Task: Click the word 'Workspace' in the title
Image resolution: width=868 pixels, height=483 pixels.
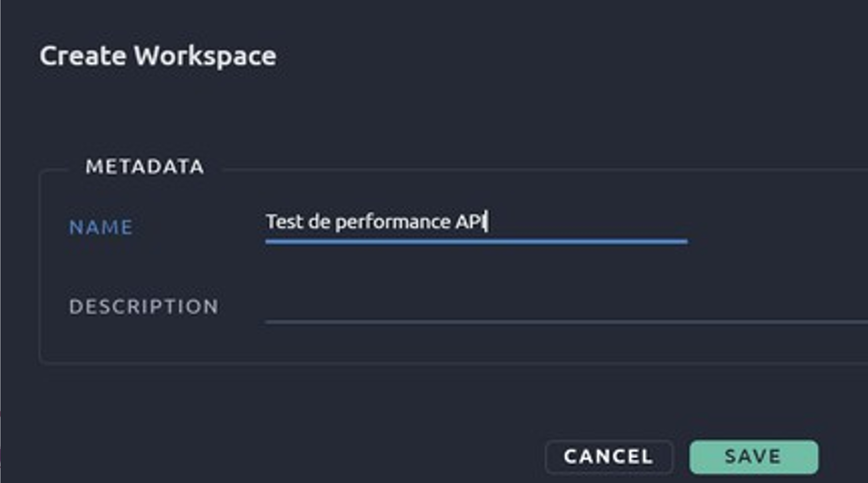Action: (x=205, y=56)
